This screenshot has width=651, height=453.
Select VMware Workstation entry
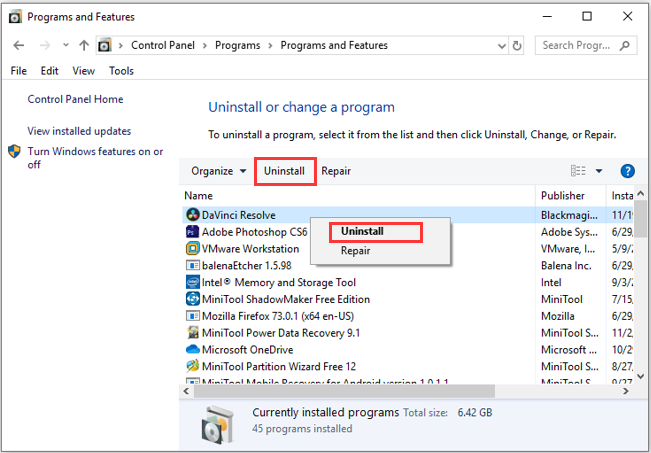[x=250, y=249]
